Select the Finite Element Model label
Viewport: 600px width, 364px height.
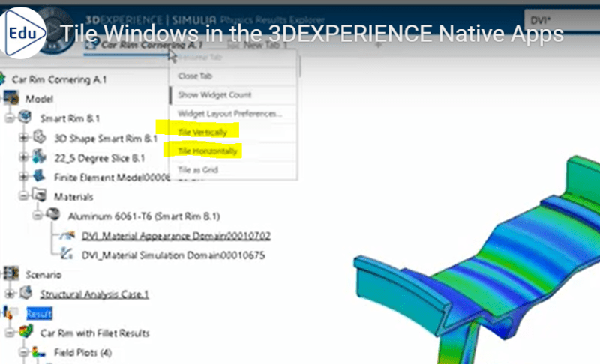112,178
